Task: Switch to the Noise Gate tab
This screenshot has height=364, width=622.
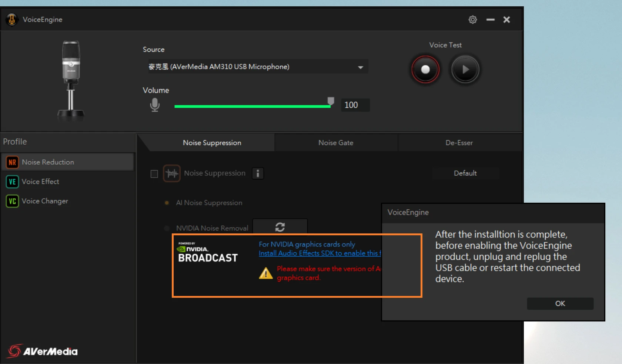Action: 336,143
